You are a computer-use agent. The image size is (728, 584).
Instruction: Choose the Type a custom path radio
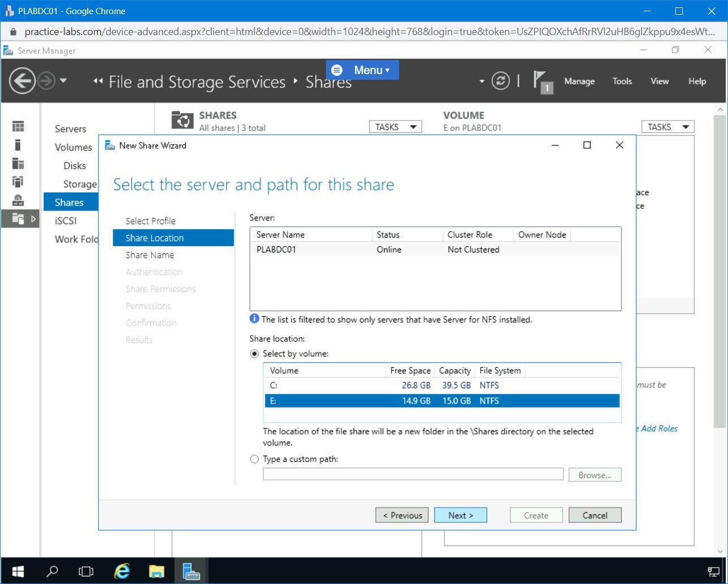tap(255, 459)
